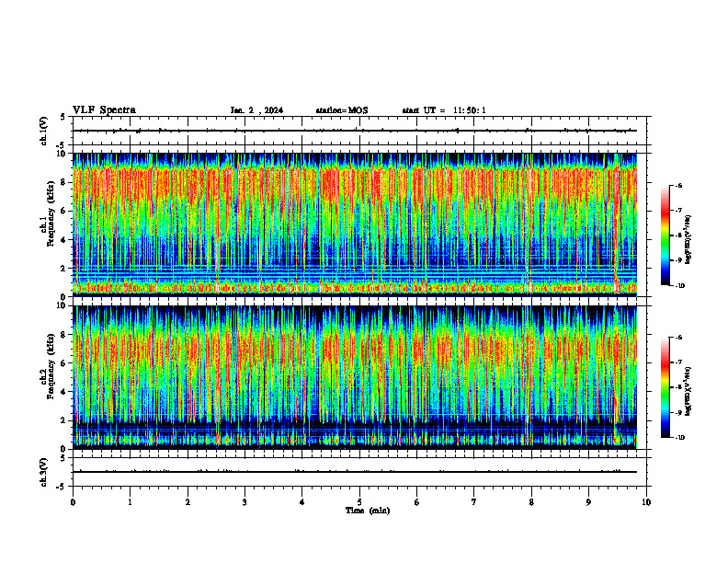Screen dimensions: 728x563
Task: Click the "4" tick label on time axis
Action: [x=302, y=502]
